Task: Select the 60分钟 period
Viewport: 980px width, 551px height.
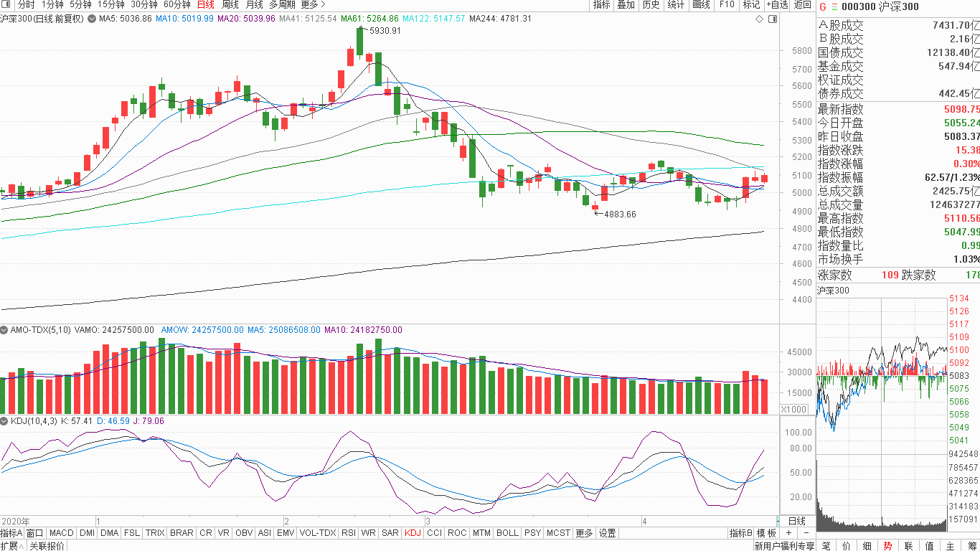Action: tap(177, 4)
